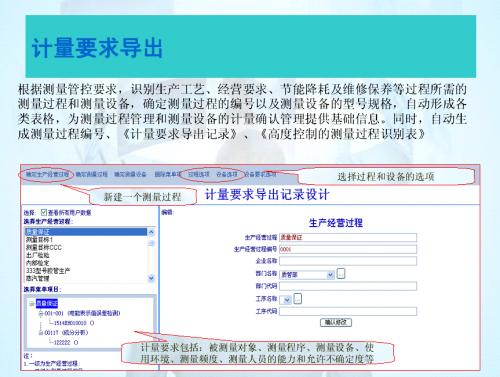Viewport: 500px width, 377px height.
Task: Select 333型号胶管生产 in the process list
Action: (48, 271)
